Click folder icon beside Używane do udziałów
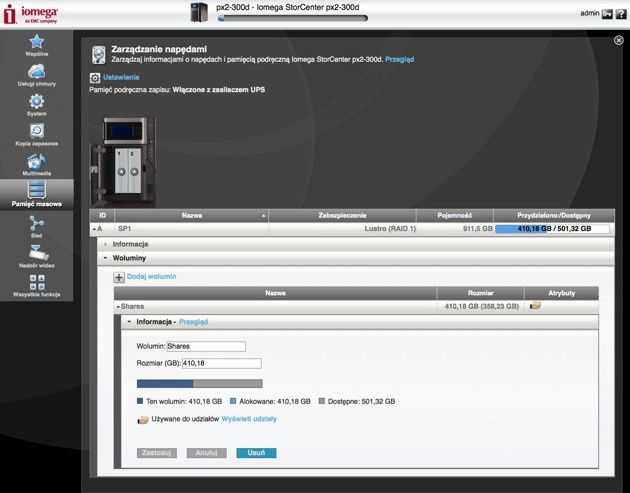 (143, 419)
